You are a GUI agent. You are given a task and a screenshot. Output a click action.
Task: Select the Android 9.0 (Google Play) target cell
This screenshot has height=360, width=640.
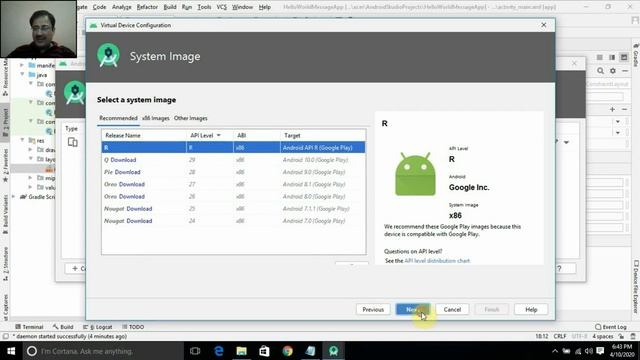(x=314, y=172)
